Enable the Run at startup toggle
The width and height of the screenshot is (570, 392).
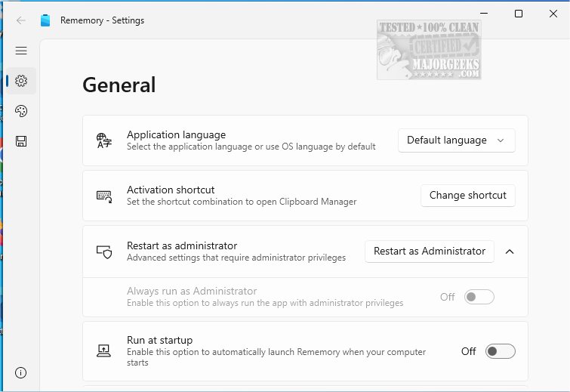click(501, 351)
